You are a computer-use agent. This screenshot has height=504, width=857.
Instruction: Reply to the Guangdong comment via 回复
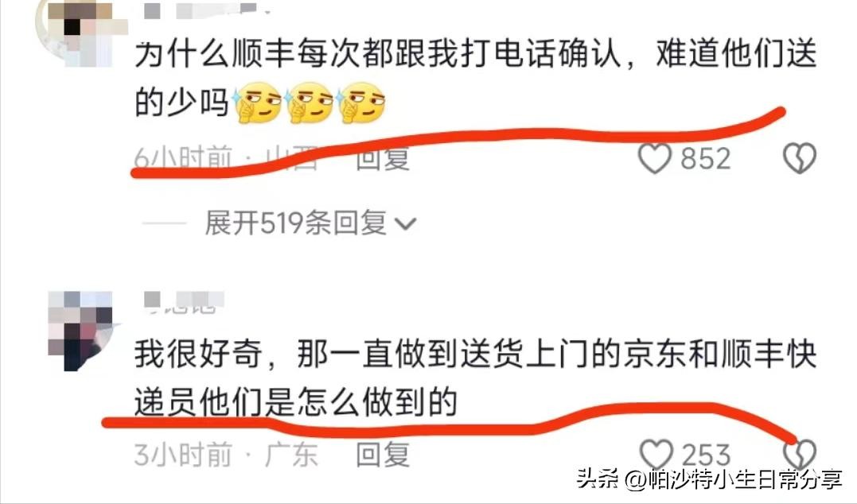pos(383,455)
